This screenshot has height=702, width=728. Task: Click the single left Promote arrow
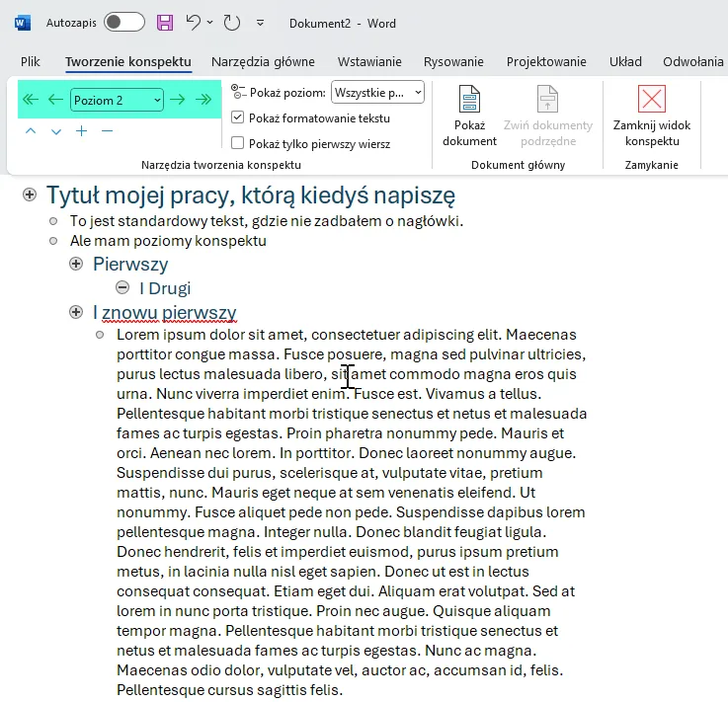pyautogui.click(x=55, y=100)
